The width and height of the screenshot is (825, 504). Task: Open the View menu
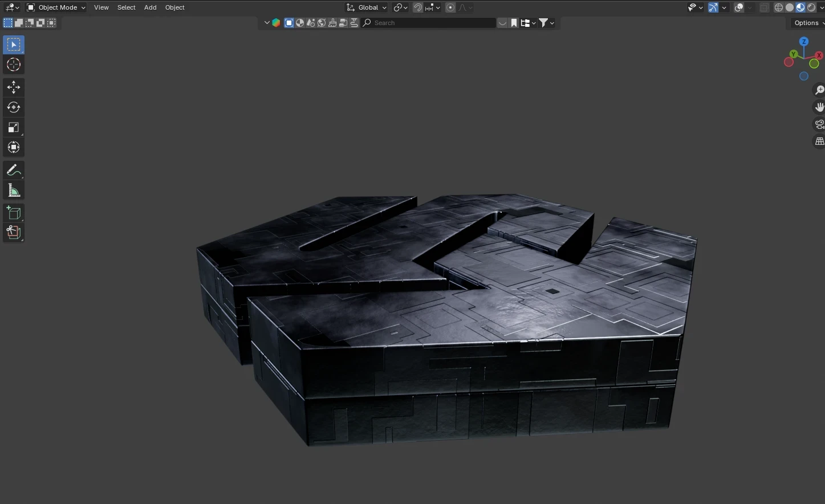[x=101, y=7]
